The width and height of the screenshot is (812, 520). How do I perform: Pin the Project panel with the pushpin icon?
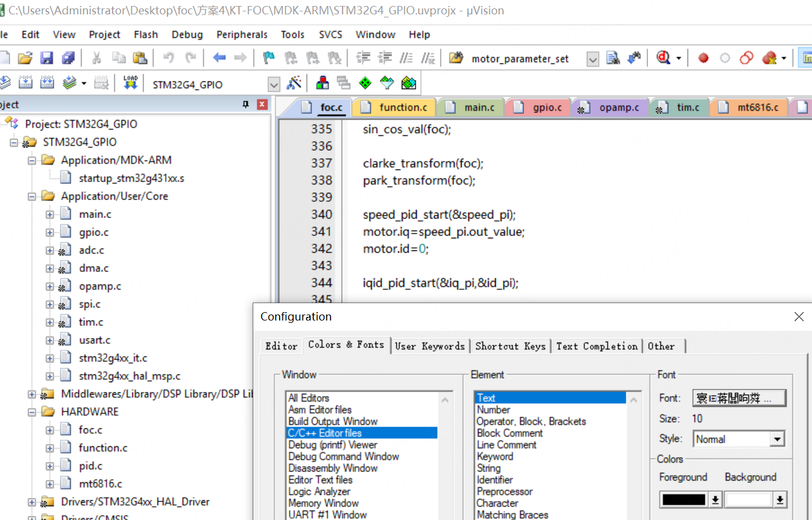pyautogui.click(x=246, y=104)
